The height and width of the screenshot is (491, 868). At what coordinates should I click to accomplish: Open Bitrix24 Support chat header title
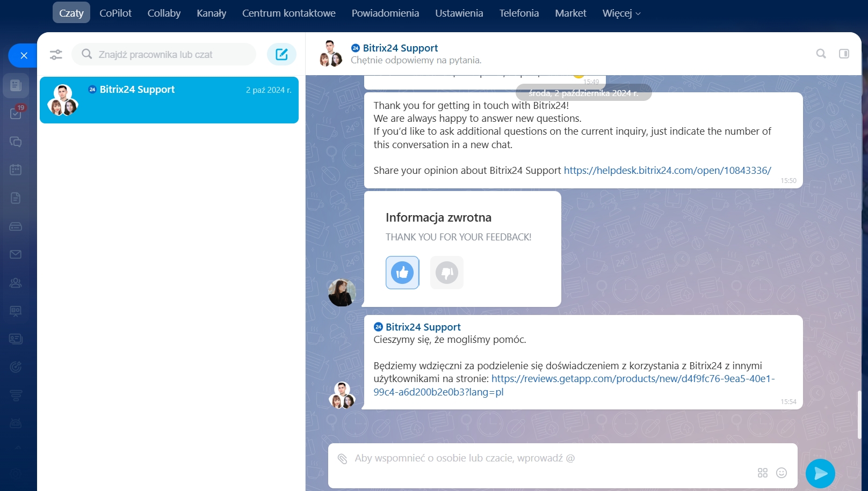click(x=400, y=48)
